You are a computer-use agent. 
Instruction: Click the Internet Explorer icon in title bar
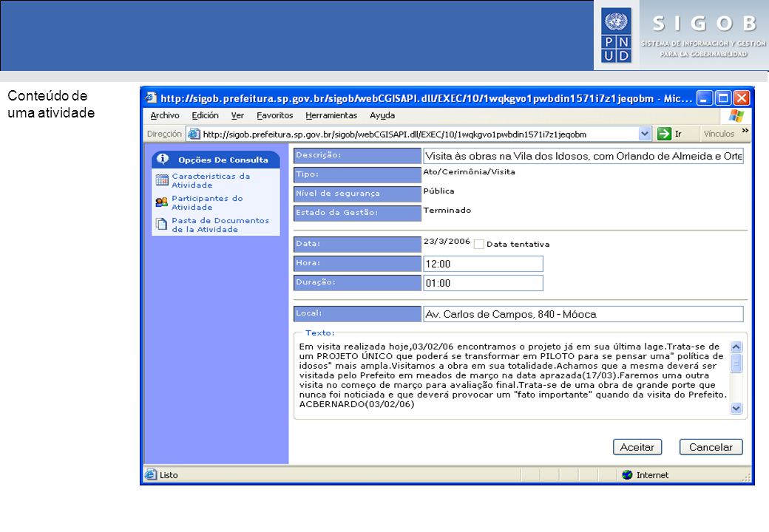tap(151, 98)
